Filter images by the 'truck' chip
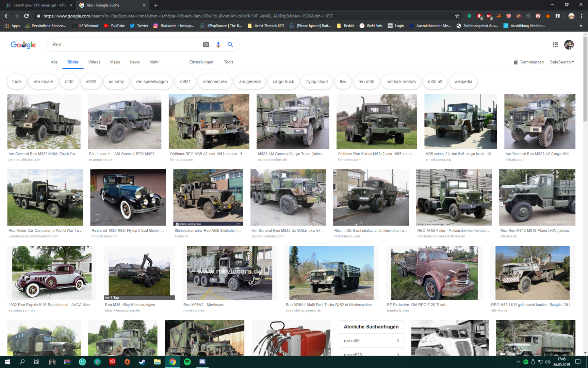The height and width of the screenshot is (368, 588). (x=17, y=82)
